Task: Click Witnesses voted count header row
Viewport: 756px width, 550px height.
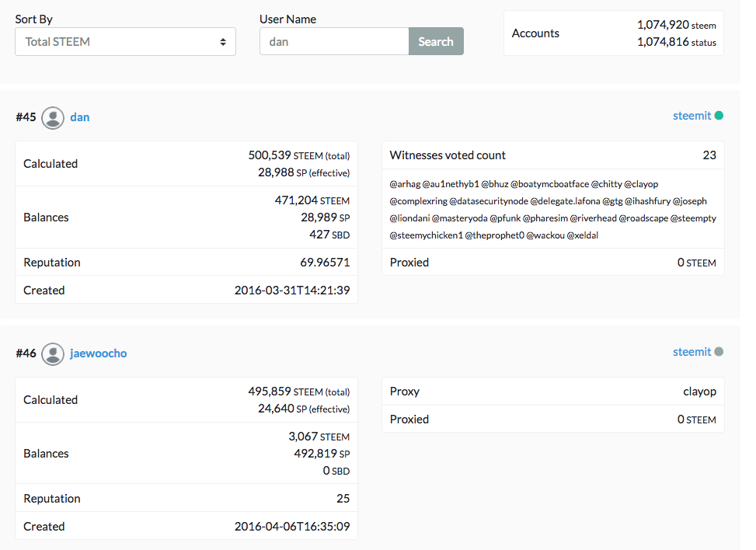Action: tap(552, 155)
